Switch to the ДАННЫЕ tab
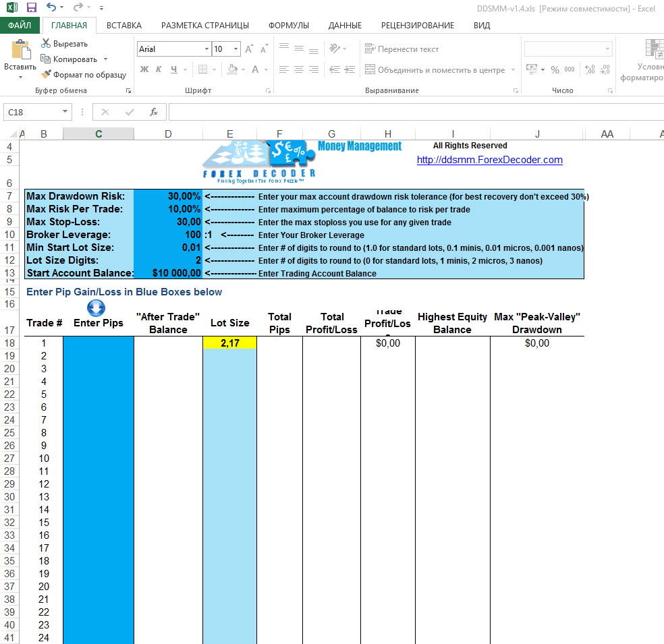 pos(345,26)
